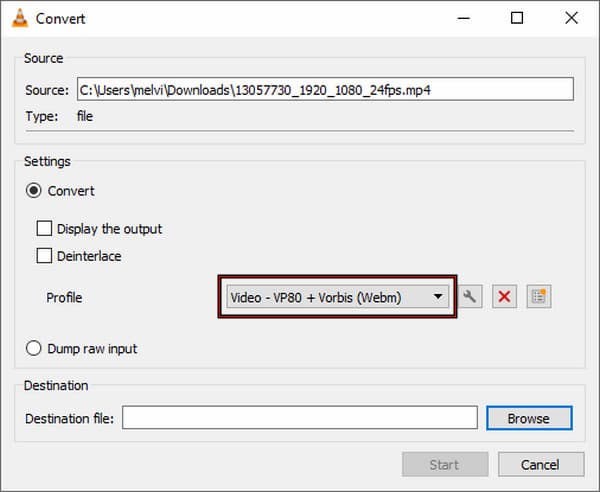Click the Type value 'file'
The image size is (600, 492).
85,116
